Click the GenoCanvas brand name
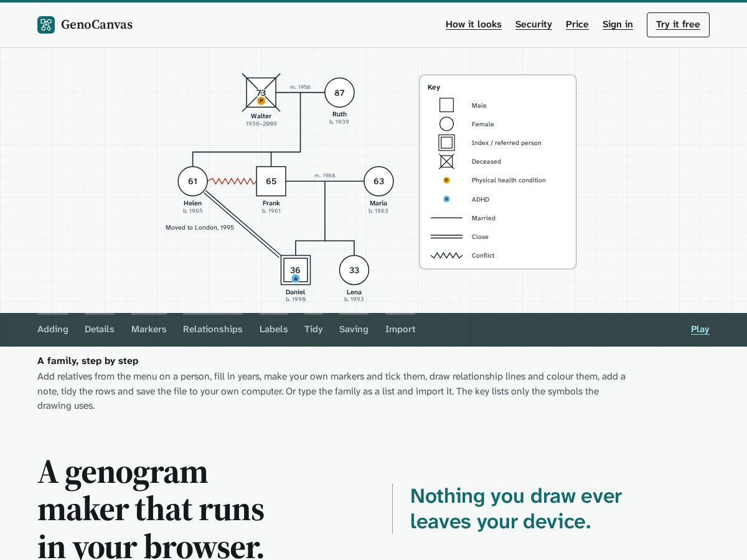This screenshot has width=747, height=560. pos(96,25)
